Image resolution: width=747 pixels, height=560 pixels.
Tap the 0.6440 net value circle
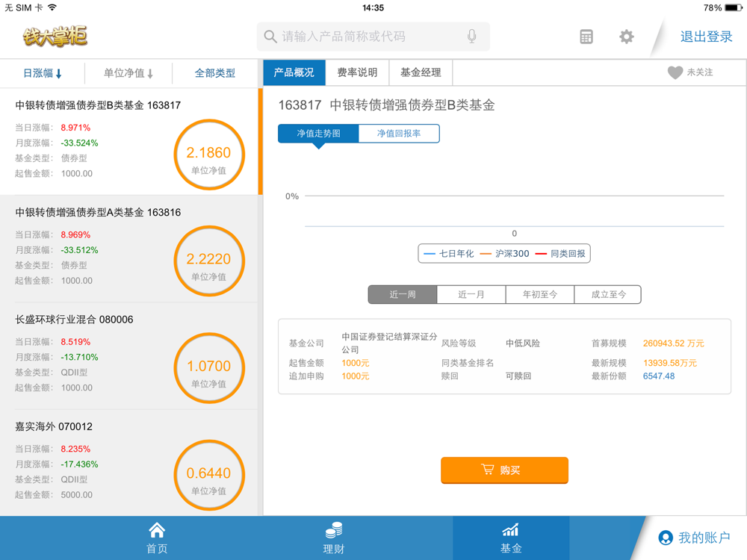tap(208, 476)
